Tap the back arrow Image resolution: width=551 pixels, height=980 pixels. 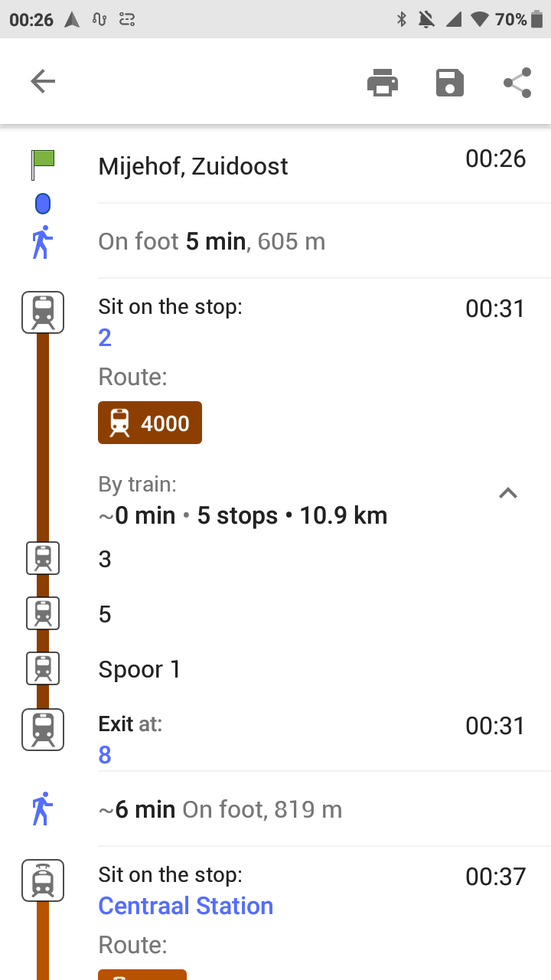[x=43, y=82]
